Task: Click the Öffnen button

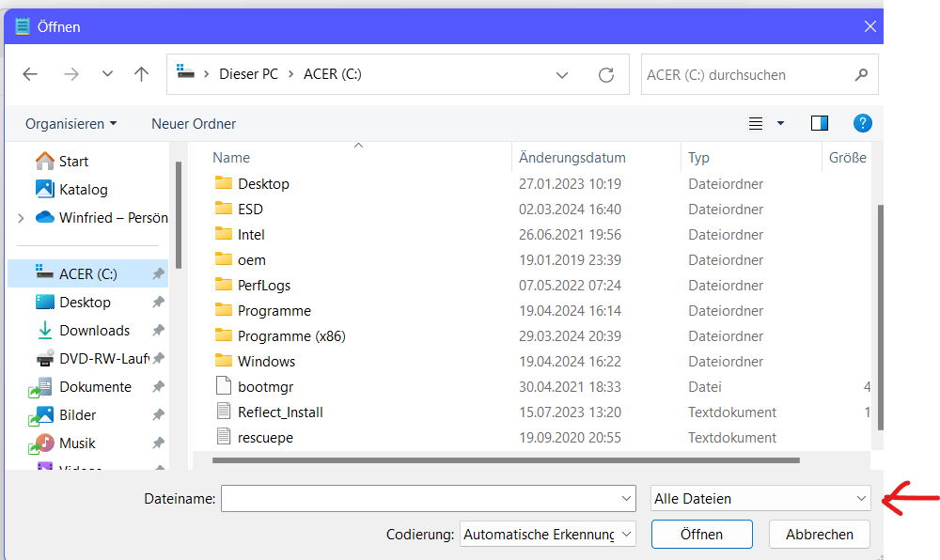Action: [701, 535]
